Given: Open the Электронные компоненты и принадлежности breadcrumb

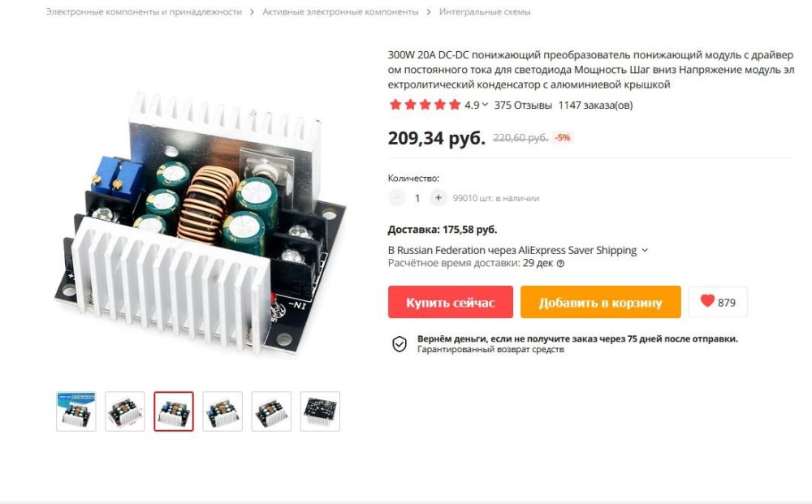Looking at the screenshot, I should point(144,11).
